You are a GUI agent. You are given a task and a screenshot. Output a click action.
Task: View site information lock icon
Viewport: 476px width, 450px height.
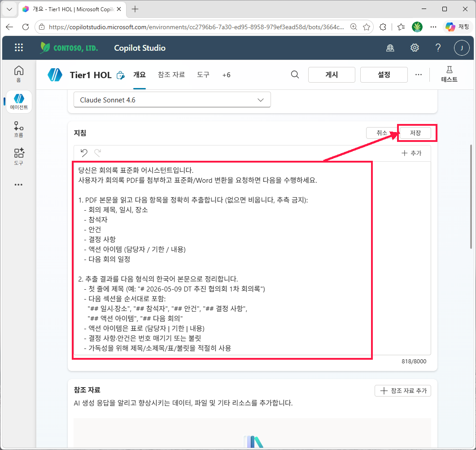[42, 27]
